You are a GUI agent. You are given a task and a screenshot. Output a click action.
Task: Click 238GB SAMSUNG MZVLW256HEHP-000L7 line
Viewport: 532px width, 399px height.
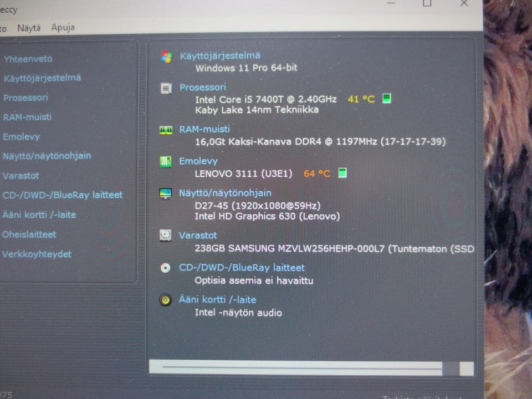[334, 249]
